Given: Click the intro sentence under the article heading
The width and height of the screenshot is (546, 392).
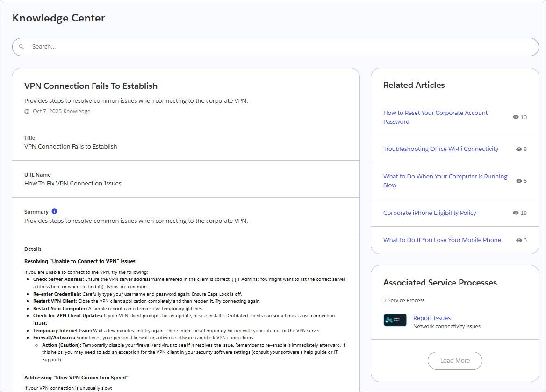Looking at the screenshot, I should coord(136,100).
